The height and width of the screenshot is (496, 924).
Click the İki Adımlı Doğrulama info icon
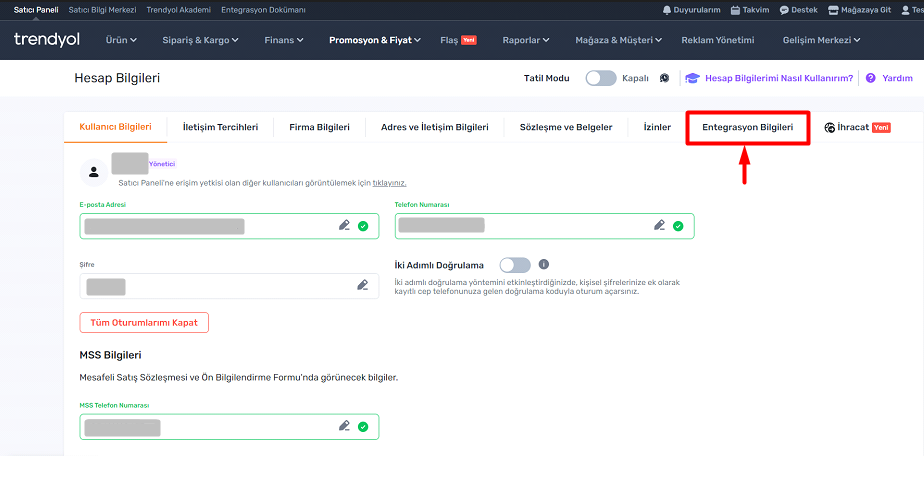pyautogui.click(x=544, y=264)
